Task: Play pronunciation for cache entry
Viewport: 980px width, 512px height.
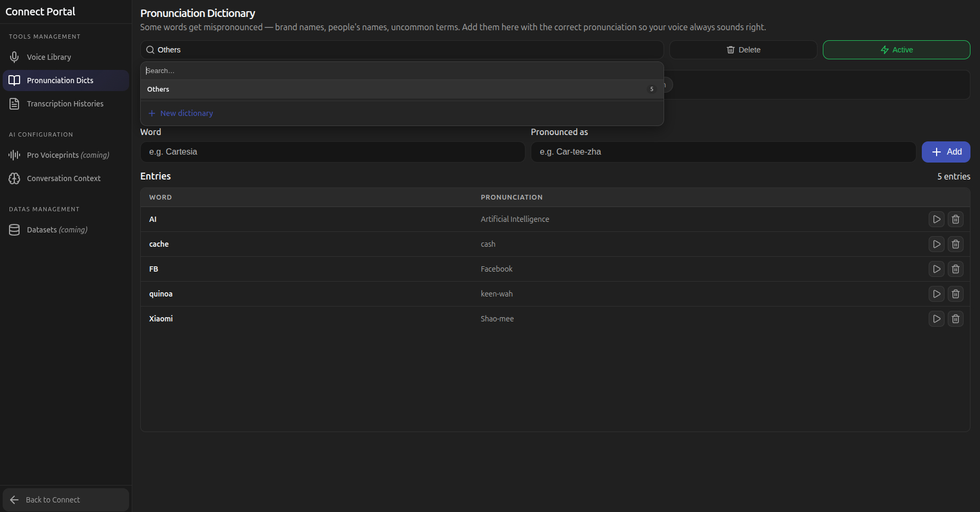Action: pyautogui.click(x=936, y=244)
